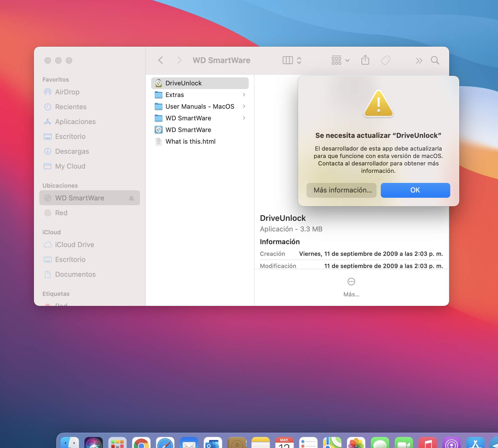Open Mail from the Dock
498x448 pixels.
pos(189,443)
